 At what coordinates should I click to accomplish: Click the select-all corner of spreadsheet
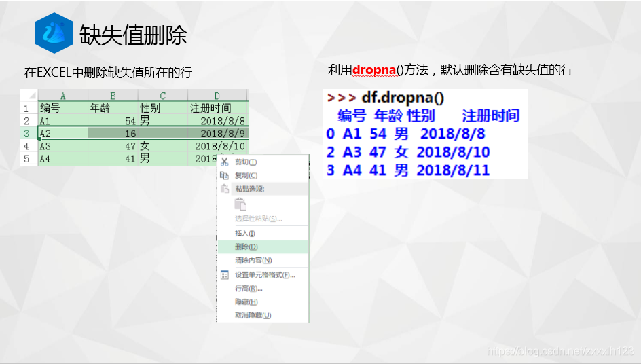pyautogui.click(x=29, y=95)
